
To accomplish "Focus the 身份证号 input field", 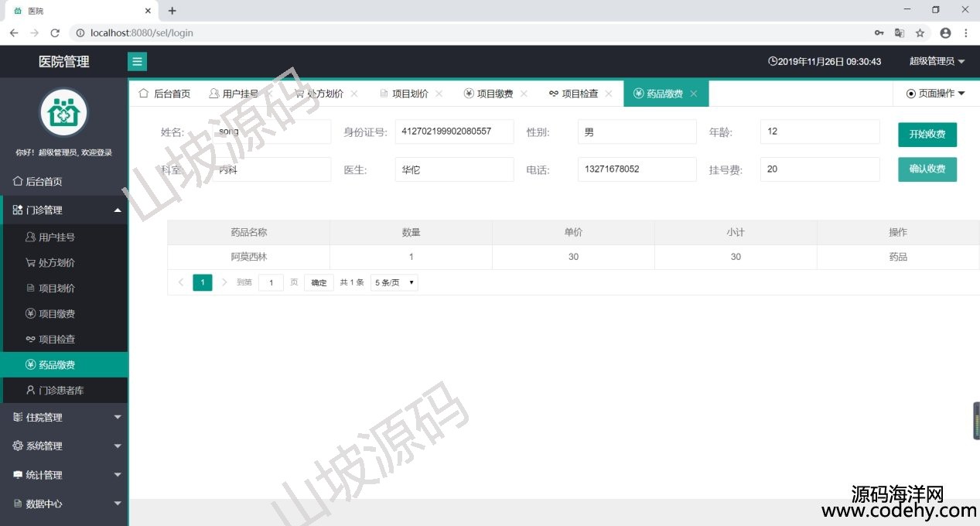I will [454, 131].
